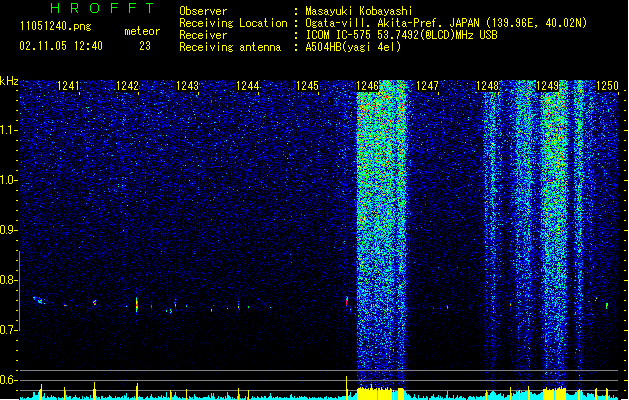Click the 0.6 kHz axis label
This screenshot has width=629, height=400.
pyautogui.click(x=9, y=380)
